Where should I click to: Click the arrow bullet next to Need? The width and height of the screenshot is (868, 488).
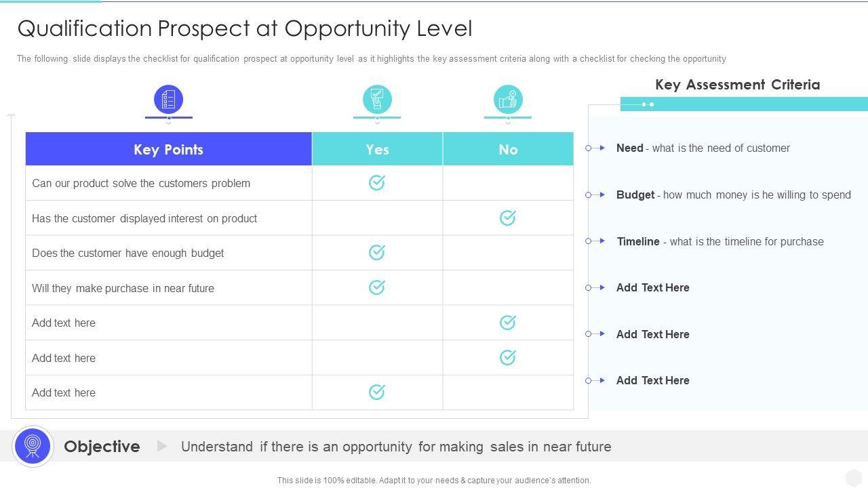(x=595, y=148)
